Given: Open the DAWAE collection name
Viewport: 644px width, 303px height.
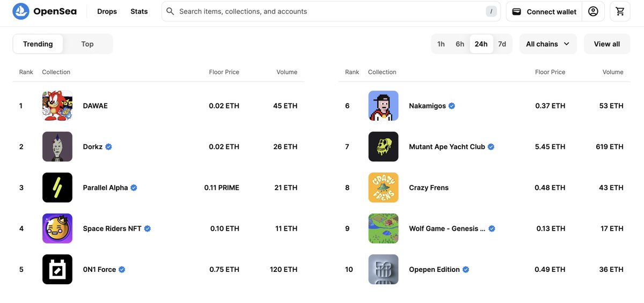Looking at the screenshot, I should (96, 106).
